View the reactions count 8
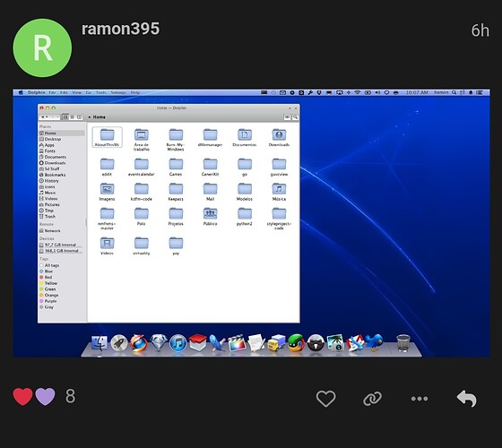The width and height of the screenshot is (502, 448). [x=70, y=396]
